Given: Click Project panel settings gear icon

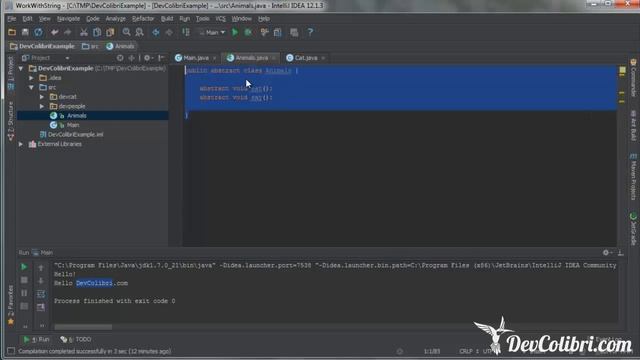Looking at the screenshot, I should pyautogui.click(x=147, y=58).
